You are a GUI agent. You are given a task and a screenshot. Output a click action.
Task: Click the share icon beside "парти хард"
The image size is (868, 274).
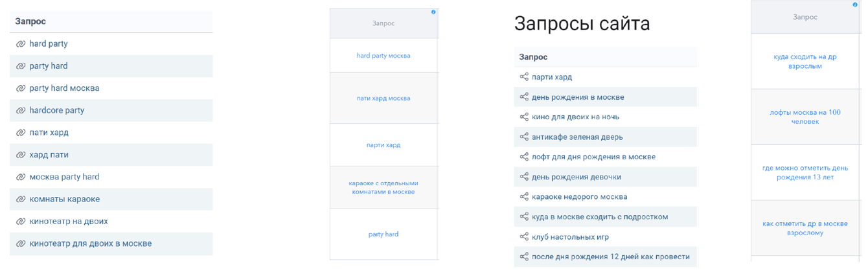point(524,77)
